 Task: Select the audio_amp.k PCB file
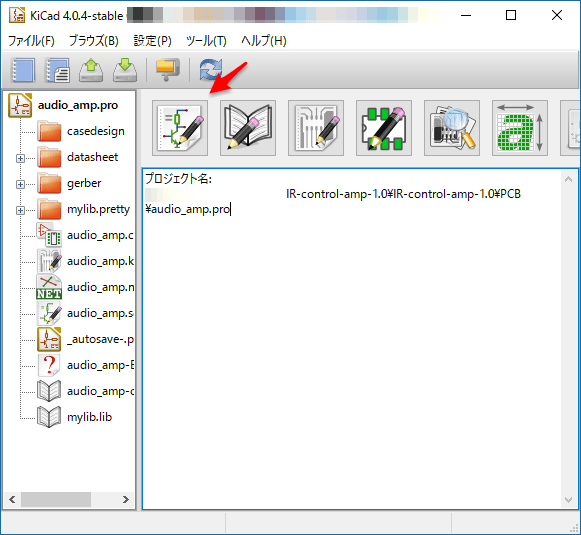click(x=100, y=261)
